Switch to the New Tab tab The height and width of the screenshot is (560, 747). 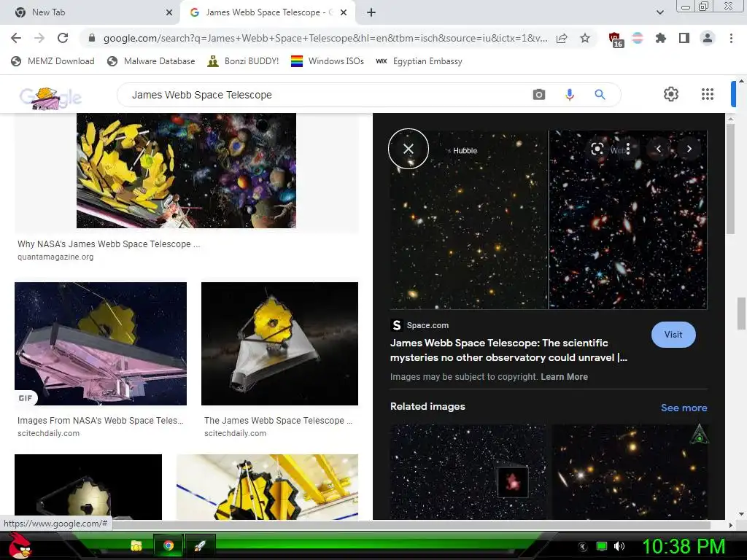(90, 12)
